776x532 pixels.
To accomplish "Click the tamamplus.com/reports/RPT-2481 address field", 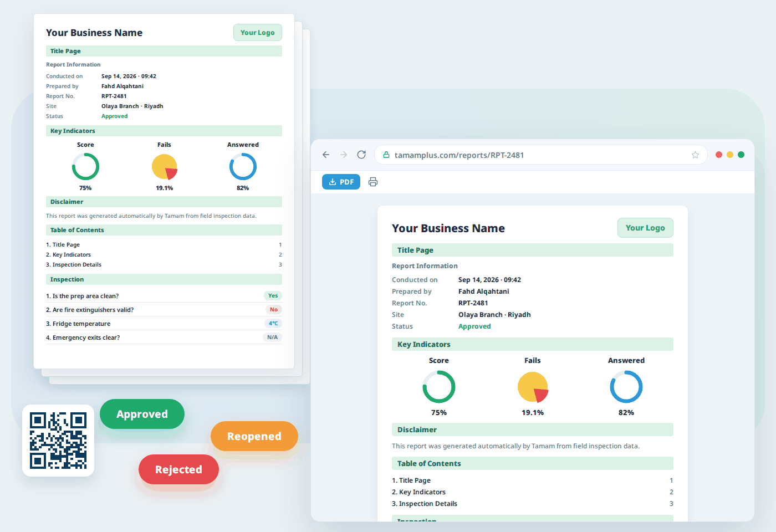I will point(541,155).
